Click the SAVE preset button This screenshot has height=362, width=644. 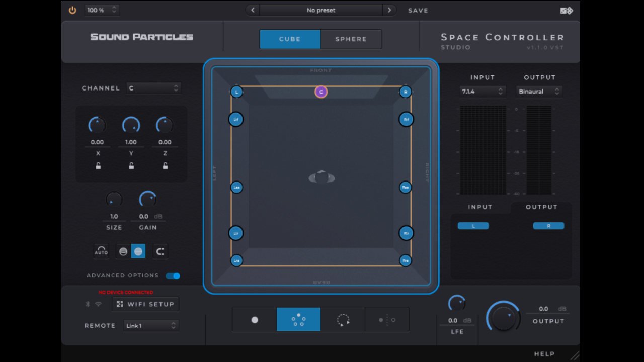point(418,10)
